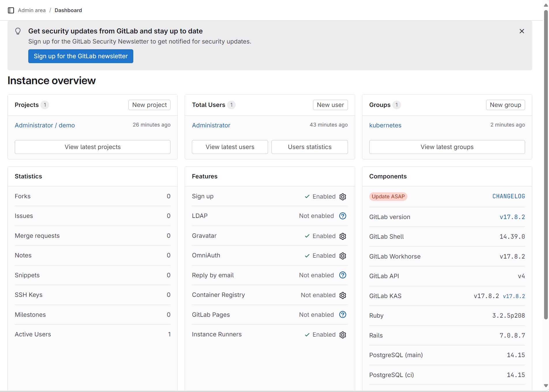Click Total Users count badge
This screenshot has width=549, height=392.
[231, 105]
